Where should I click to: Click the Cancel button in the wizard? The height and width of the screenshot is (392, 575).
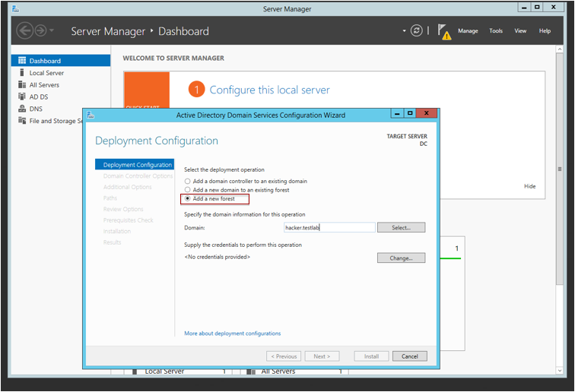(410, 356)
